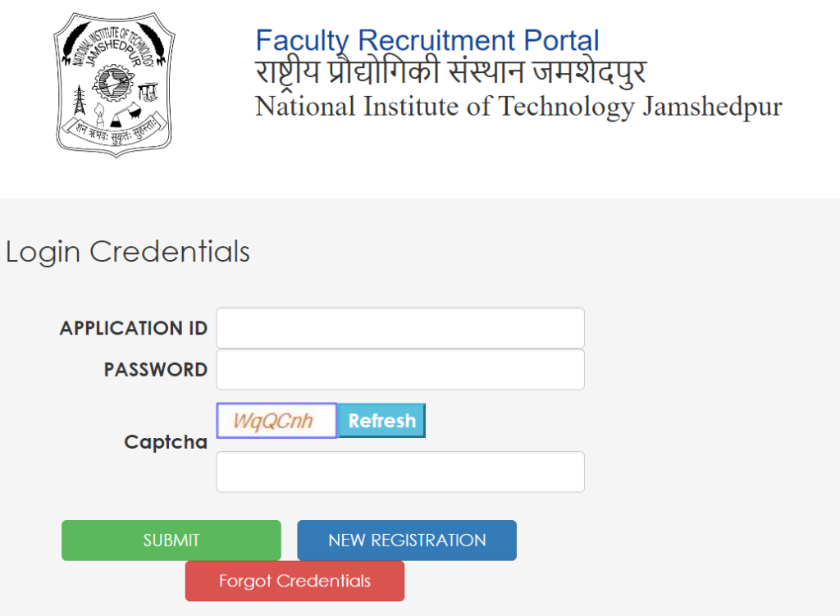Viewport: 840px width, 616px height.
Task: Click the PASSWORD label text
Action: pos(155,369)
